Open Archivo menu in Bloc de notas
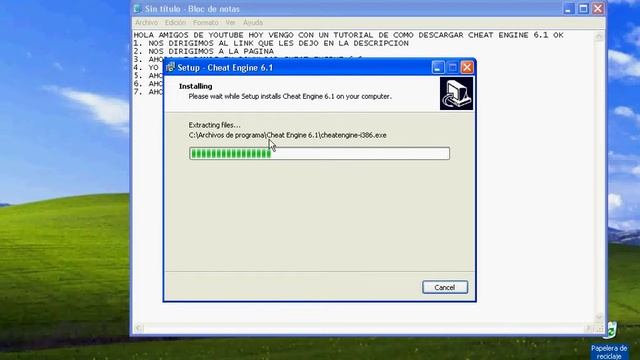This screenshot has width=640, height=360. click(x=146, y=22)
